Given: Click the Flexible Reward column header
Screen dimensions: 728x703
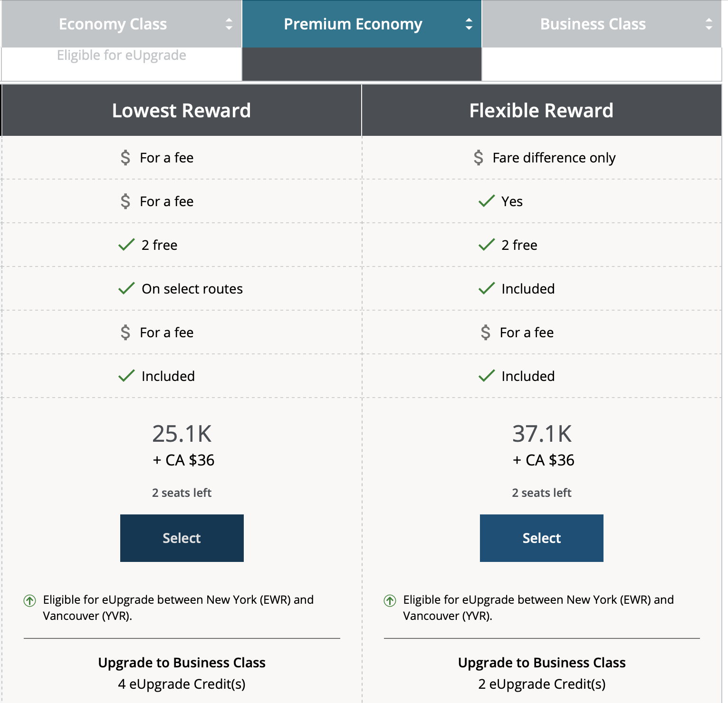Looking at the screenshot, I should 541,111.
